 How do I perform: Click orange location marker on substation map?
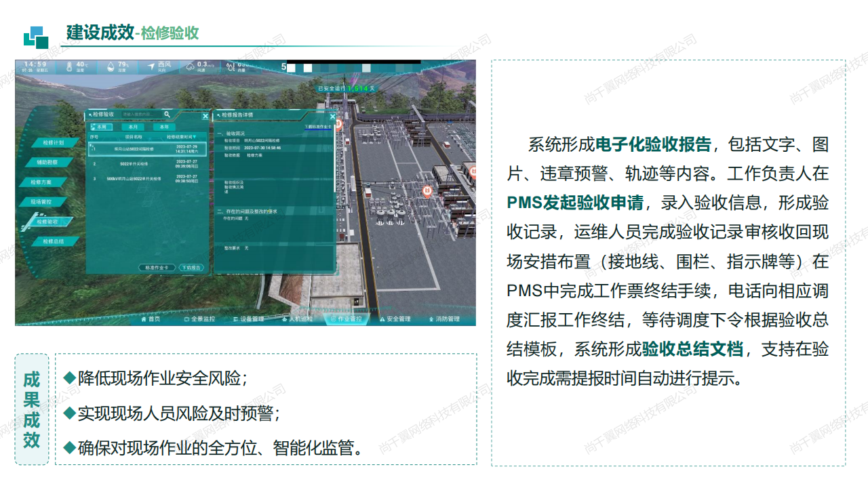click(x=427, y=191)
